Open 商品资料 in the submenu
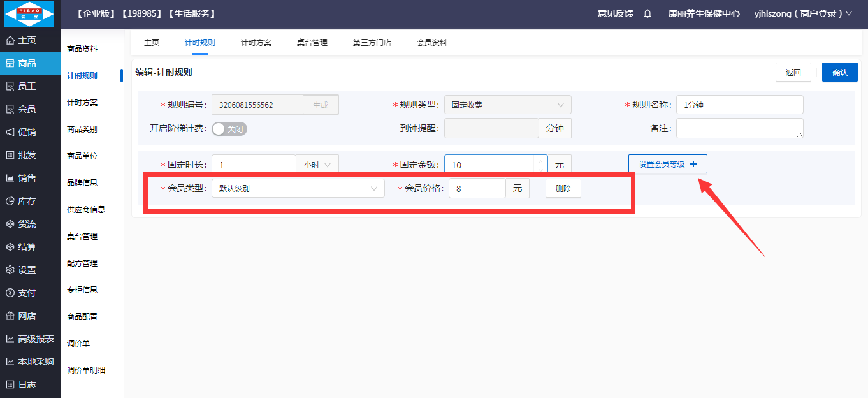Viewport: 868px width, 398px height. (82, 48)
